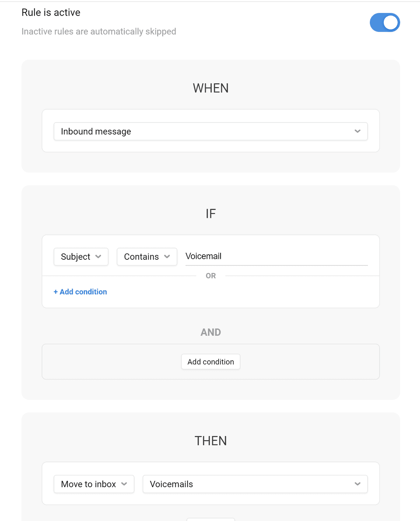The image size is (420, 521).
Task: Click the chevron icon beside Contains
Action: click(167, 257)
